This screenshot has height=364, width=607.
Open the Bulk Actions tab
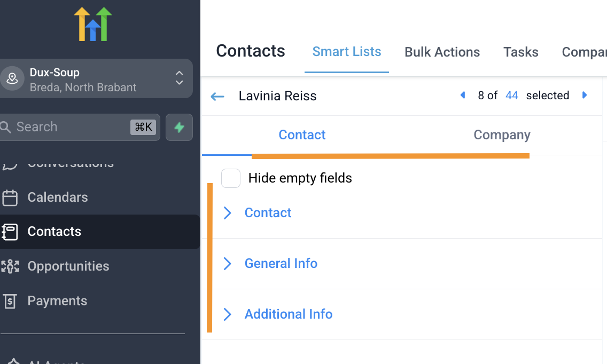click(x=442, y=52)
